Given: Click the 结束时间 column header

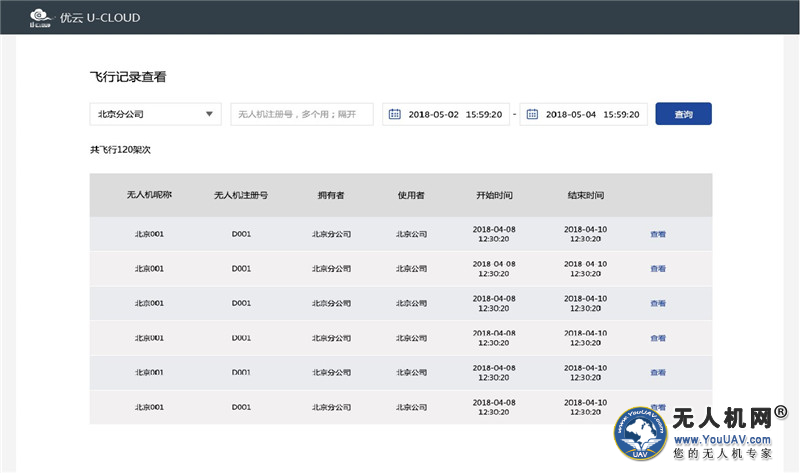Looking at the screenshot, I should (585, 195).
